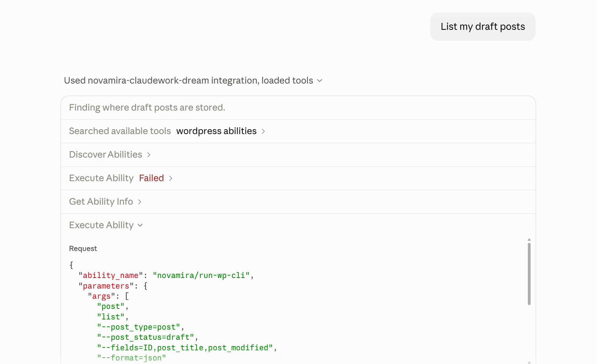
Task: Click the "--format=json" argument
Action: click(131, 358)
